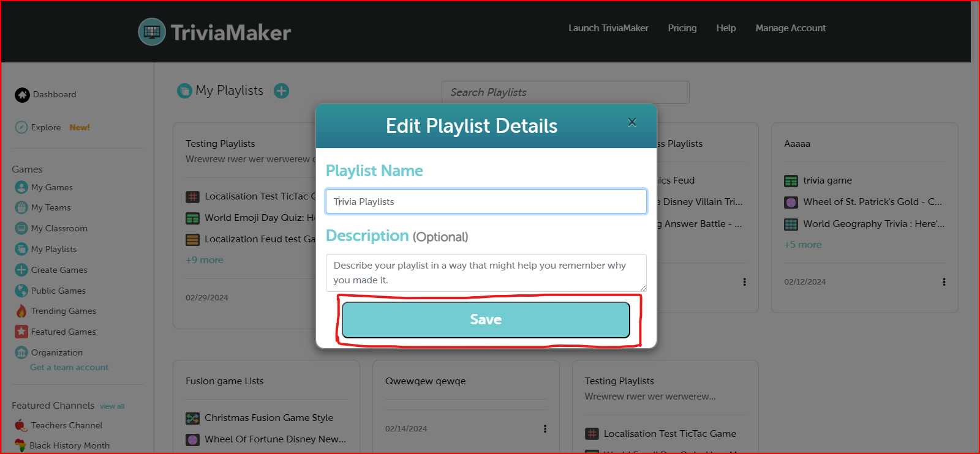
Task: Click the Featured Games star icon
Action: 21,332
